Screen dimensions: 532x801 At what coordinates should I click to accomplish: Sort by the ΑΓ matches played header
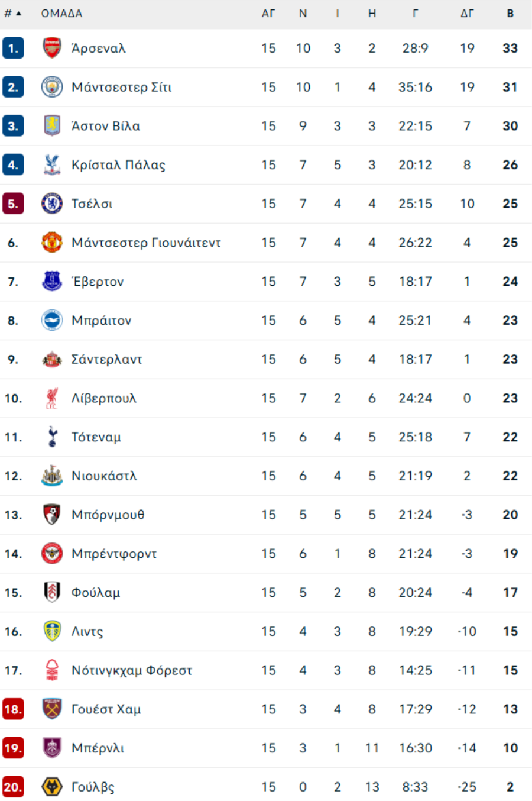pyautogui.click(x=268, y=13)
